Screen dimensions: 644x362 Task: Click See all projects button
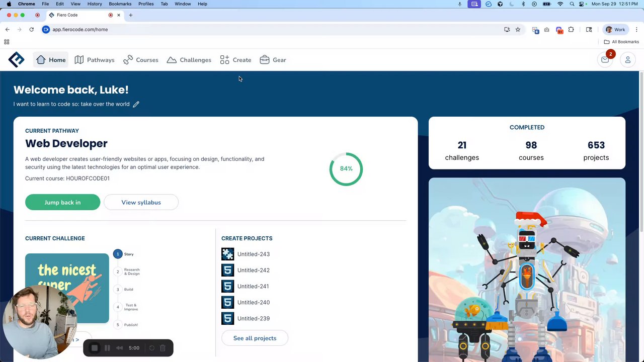tap(255, 338)
